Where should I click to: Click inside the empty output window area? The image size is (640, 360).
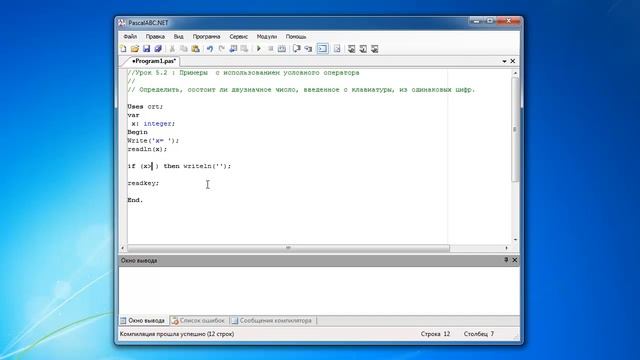click(x=319, y=291)
